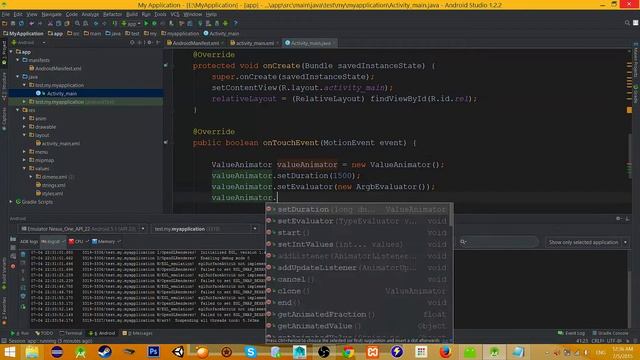Image resolution: width=640 pixels, height=360 pixels.
Task: Switch to the Memory tab in the Android panel
Action: (106, 242)
